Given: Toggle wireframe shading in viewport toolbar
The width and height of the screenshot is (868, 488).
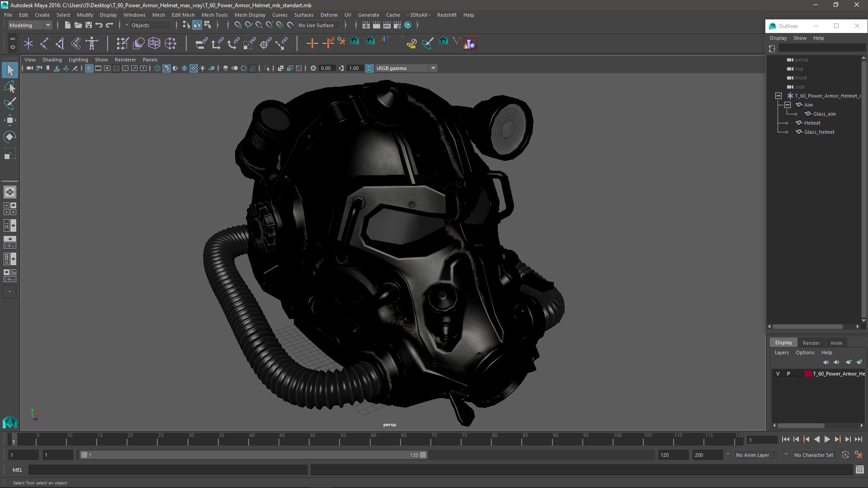Looking at the screenshot, I should pyautogui.click(x=157, y=68).
